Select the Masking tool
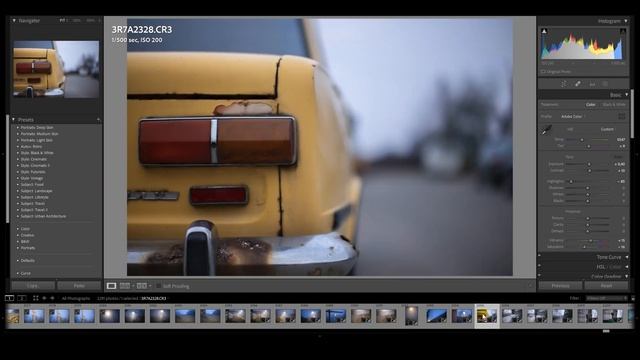The height and width of the screenshot is (360, 640). [606, 84]
